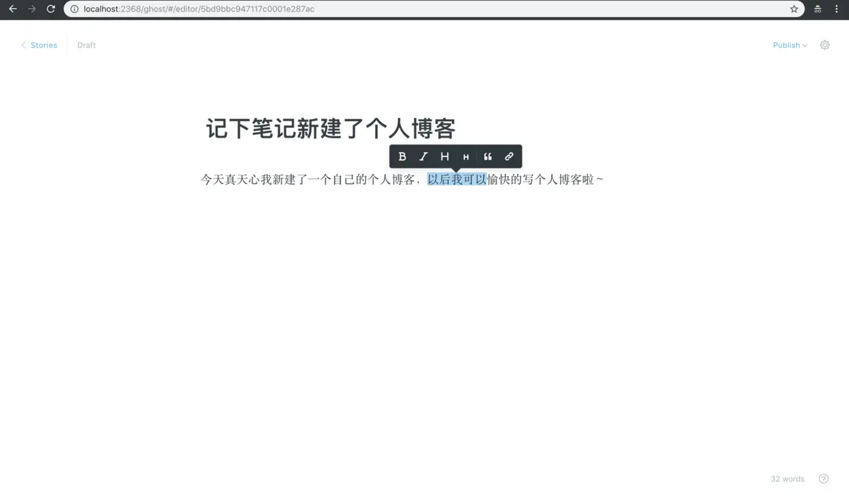The image size is (849, 504).
Task: Open the browser profile switcher icon
Action: click(x=817, y=9)
